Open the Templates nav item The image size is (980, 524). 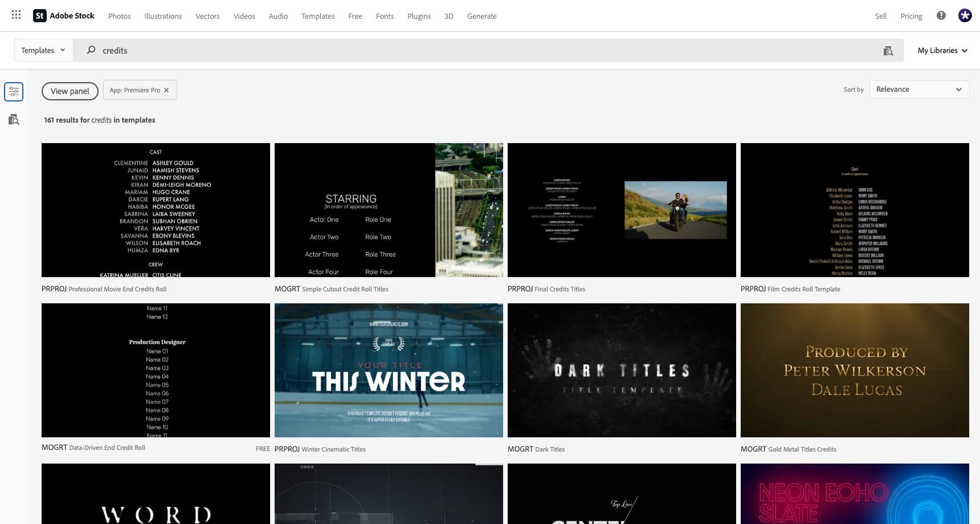(318, 16)
